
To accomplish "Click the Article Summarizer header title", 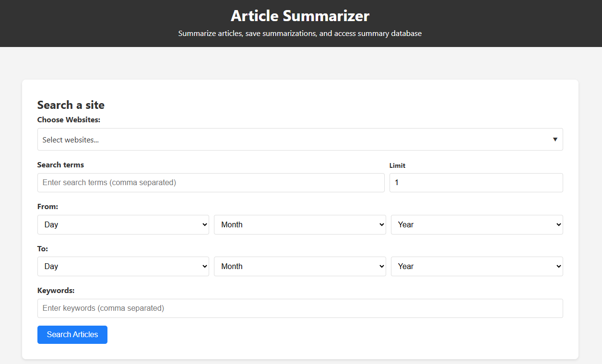I will (300, 16).
